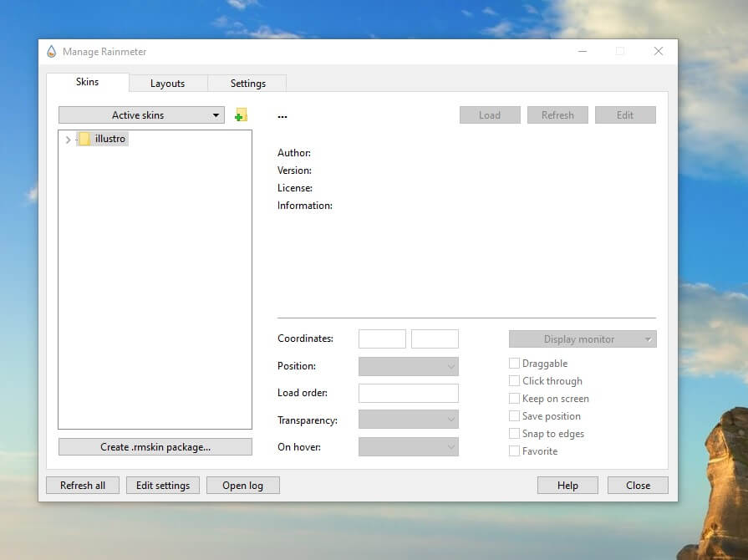Click the Load order input field

click(x=409, y=393)
